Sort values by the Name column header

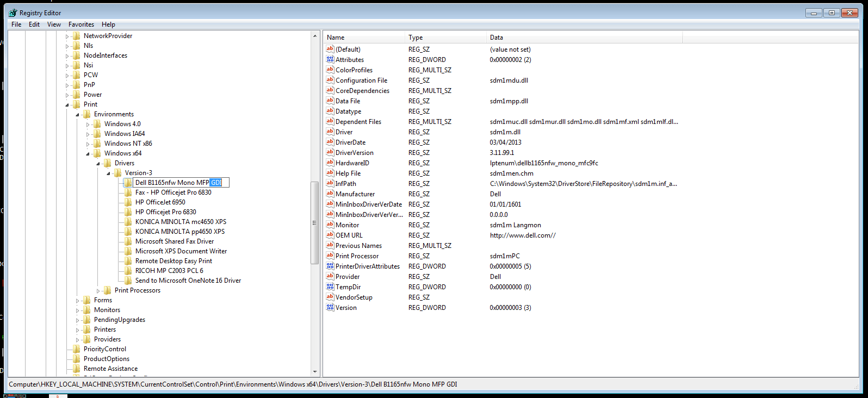(365, 38)
